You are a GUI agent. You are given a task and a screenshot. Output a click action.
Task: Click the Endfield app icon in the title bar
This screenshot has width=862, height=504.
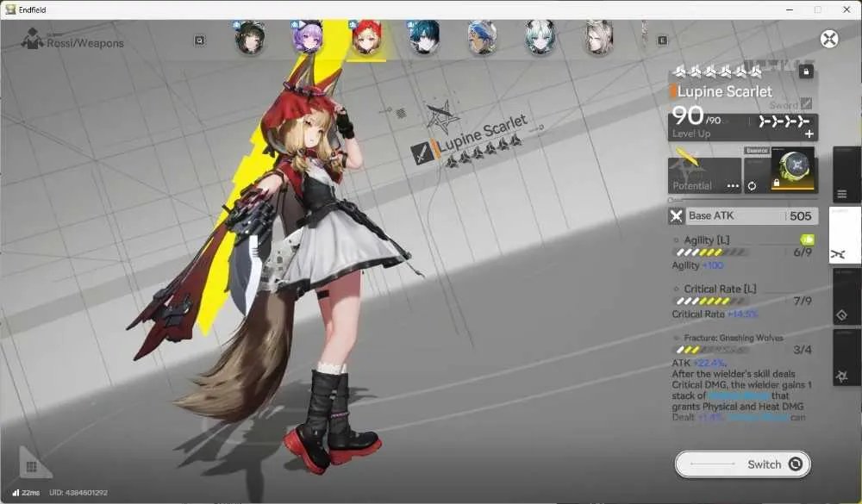(9, 9)
